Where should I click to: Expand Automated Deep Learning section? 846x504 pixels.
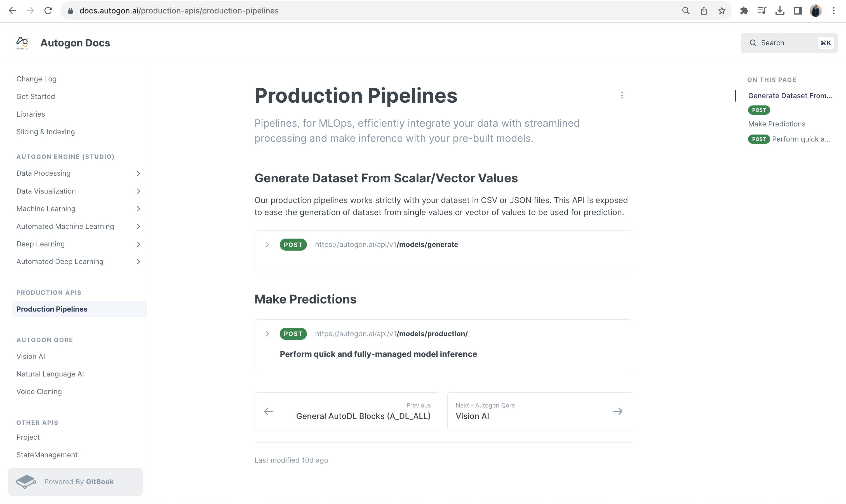point(138,262)
